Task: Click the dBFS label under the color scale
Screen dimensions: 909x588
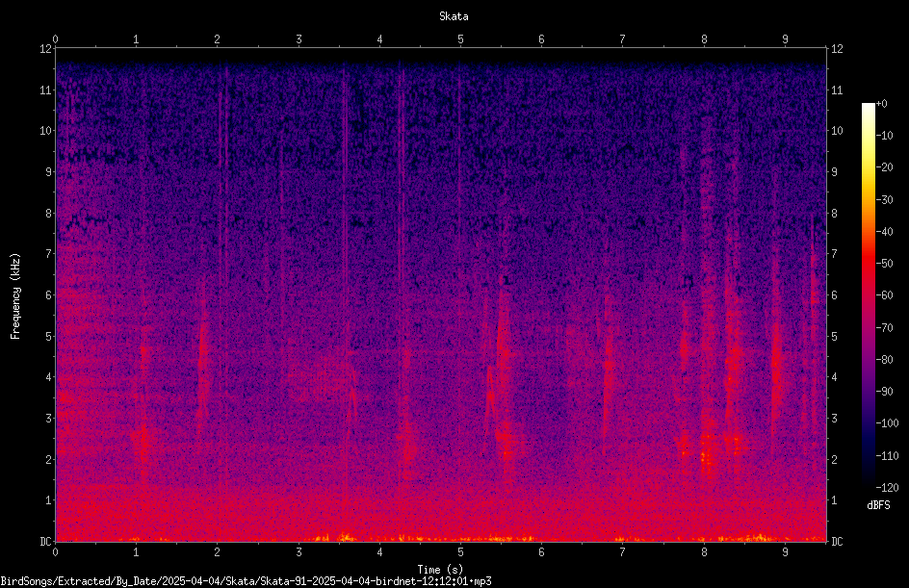Action: click(x=878, y=505)
